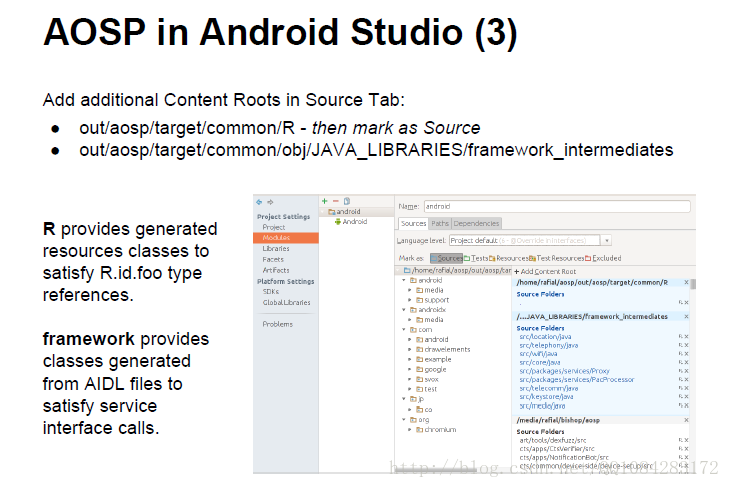730x488 pixels.
Task: Unmark cts/apps/CtsVerifier/src folder with X
Action: pos(687,449)
